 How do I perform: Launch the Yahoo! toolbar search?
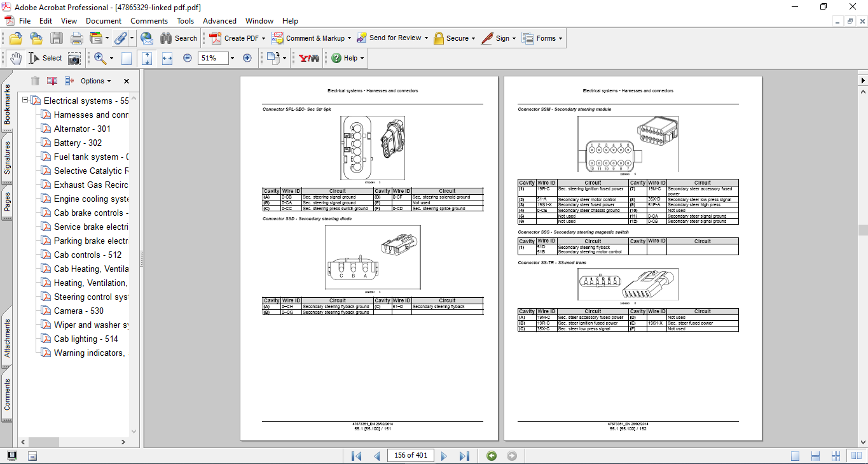(310, 58)
